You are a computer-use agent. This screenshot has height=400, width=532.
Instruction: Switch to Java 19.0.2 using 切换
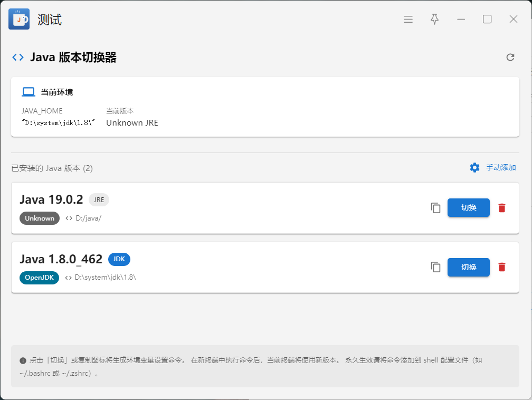point(468,208)
